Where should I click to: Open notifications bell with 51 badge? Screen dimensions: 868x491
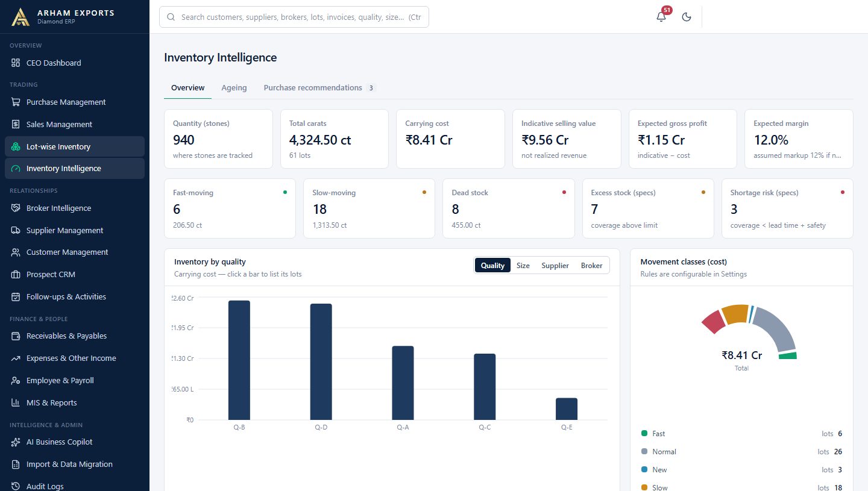[x=661, y=17]
